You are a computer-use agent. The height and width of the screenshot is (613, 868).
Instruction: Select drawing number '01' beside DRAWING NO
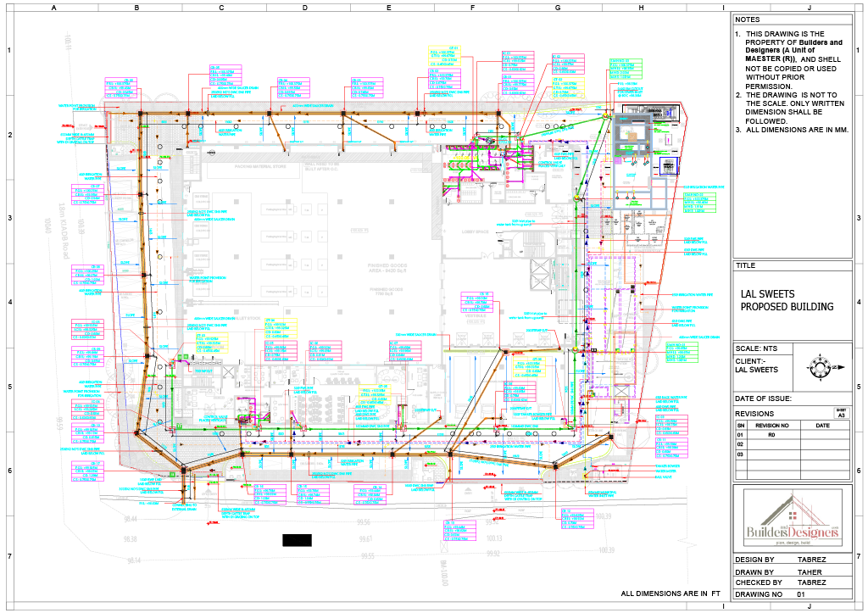pyautogui.click(x=801, y=594)
